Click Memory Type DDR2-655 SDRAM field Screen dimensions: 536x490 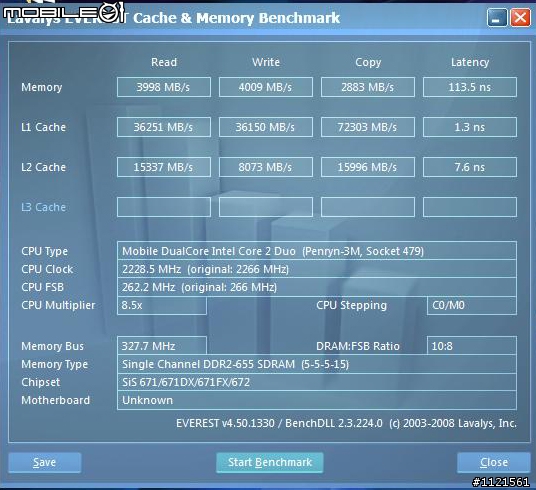point(317,364)
